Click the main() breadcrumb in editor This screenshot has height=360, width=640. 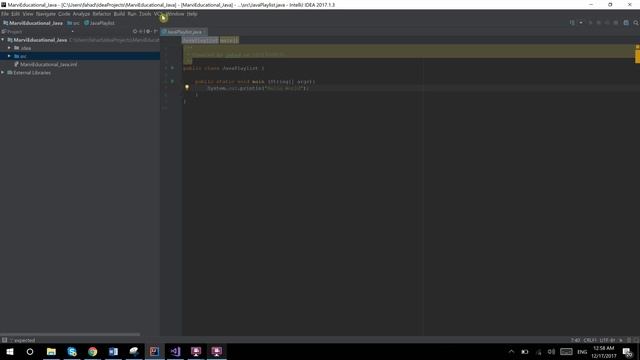[229, 40]
